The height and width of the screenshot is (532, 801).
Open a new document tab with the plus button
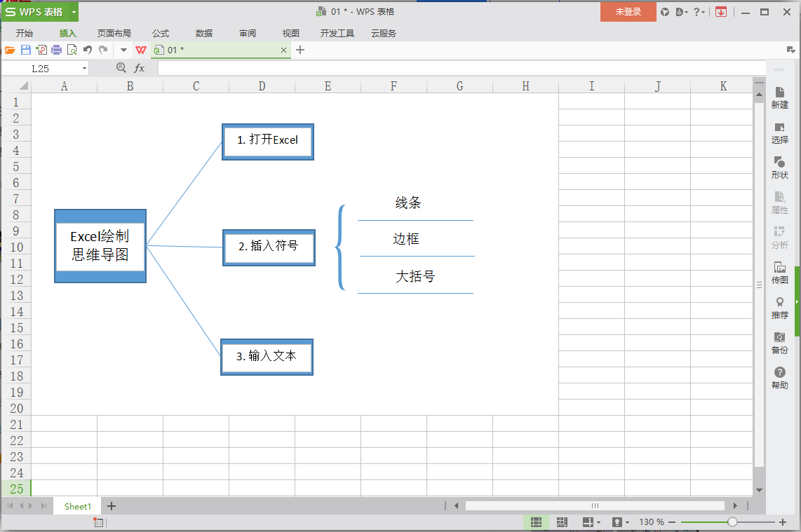(x=300, y=50)
